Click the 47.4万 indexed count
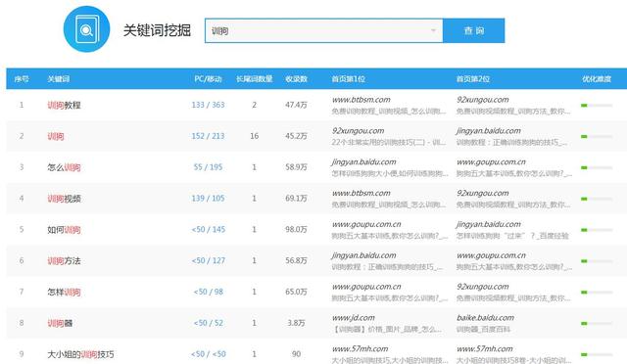Screen dimensions: 627x364 (x=296, y=105)
